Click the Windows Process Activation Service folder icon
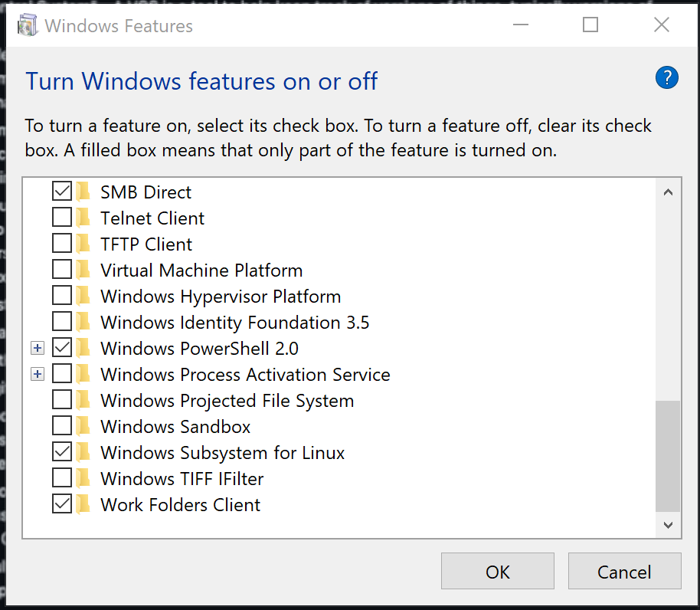Viewport: 700px width, 610px height. pos(83,374)
